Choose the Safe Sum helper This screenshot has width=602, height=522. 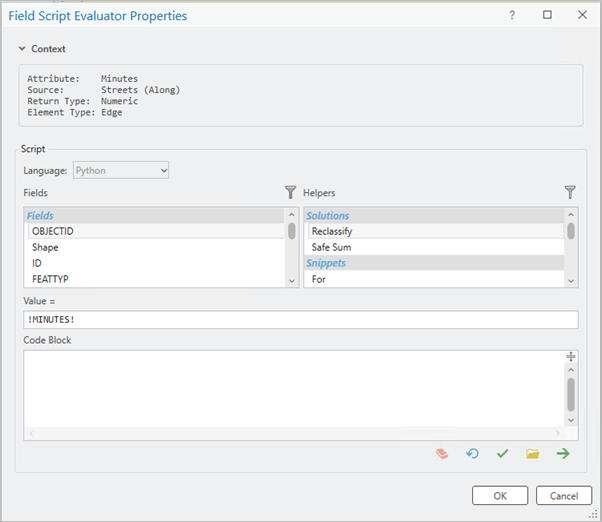click(331, 247)
